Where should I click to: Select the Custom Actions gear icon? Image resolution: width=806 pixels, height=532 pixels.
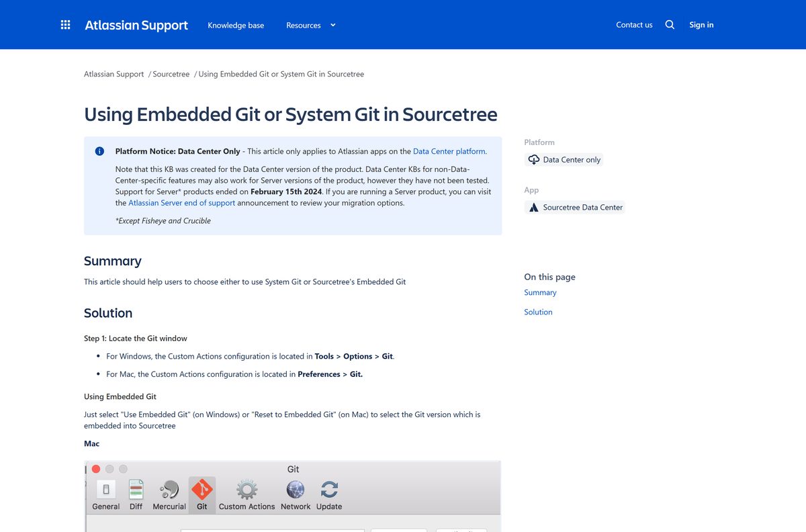(247, 489)
